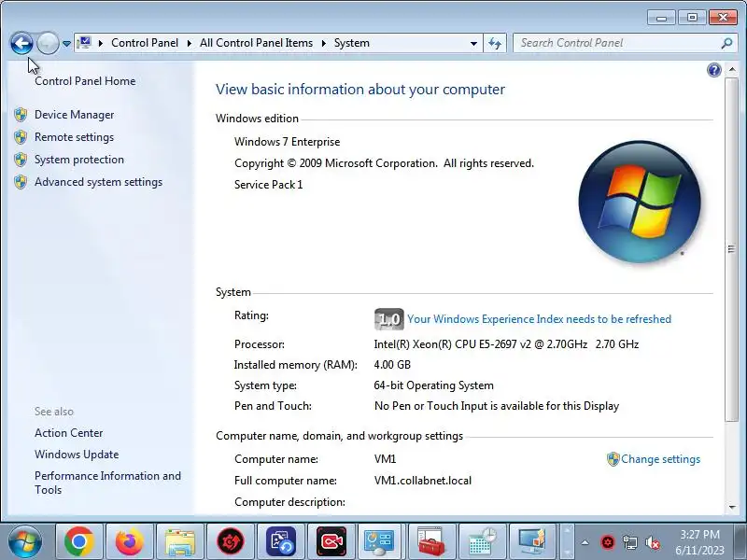Click the shield icon beside Remote settings
The image size is (747, 560).
[21, 137]
